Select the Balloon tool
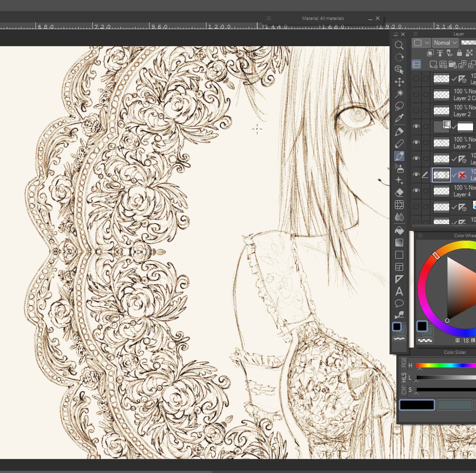The width and height of the screenshot is (476, 473). 400,303
